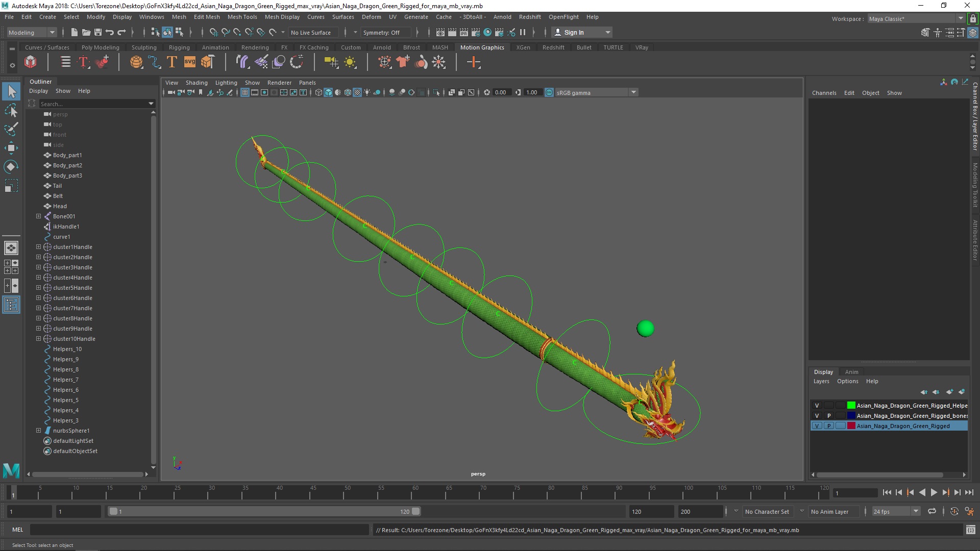The width and height of the screenshot is (980, 551).
Task: Expand cluster1Handle in the Outliner
Action: (x=38, y=247)
